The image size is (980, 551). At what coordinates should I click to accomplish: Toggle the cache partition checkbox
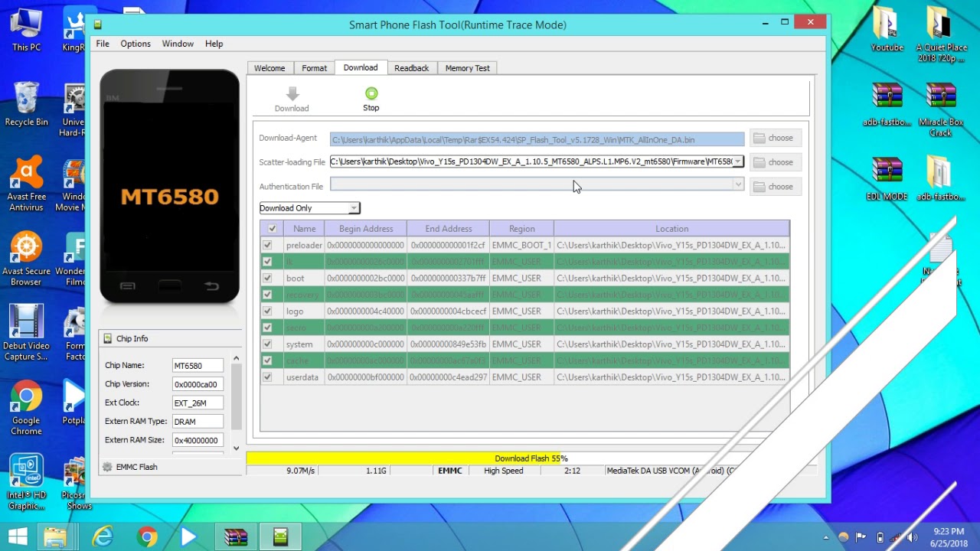click(x=267, y=360)
